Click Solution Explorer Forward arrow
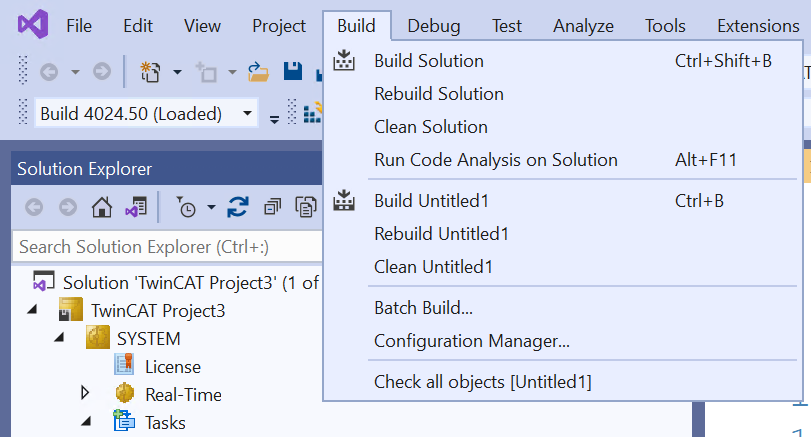Screen dimensions: 811x437 click(68, 207)
